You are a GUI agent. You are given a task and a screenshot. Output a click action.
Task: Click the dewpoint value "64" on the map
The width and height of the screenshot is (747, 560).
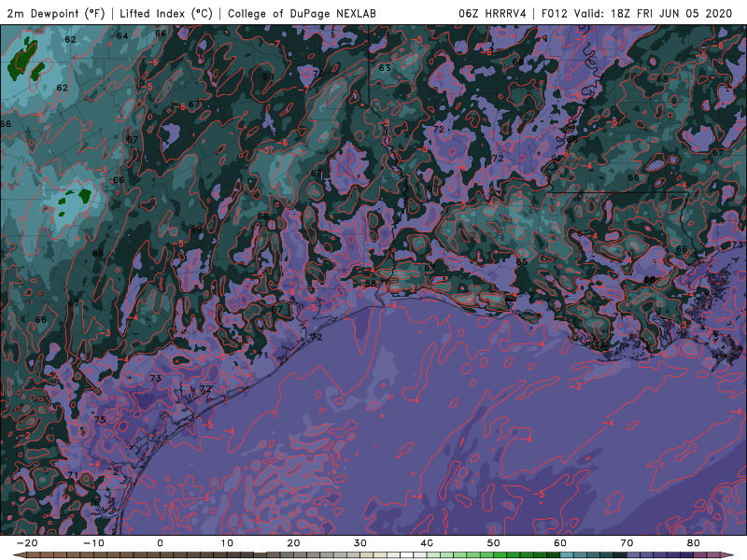point(122,35)
